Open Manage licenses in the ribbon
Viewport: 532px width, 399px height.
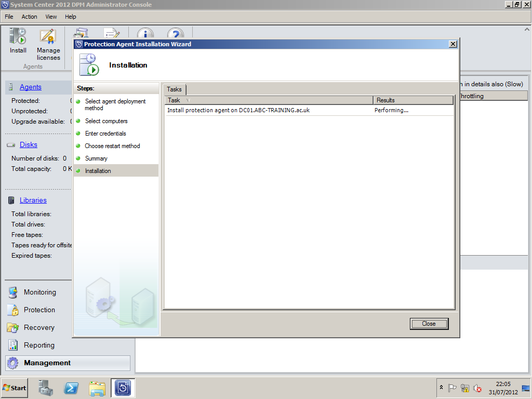pos(48,45)
